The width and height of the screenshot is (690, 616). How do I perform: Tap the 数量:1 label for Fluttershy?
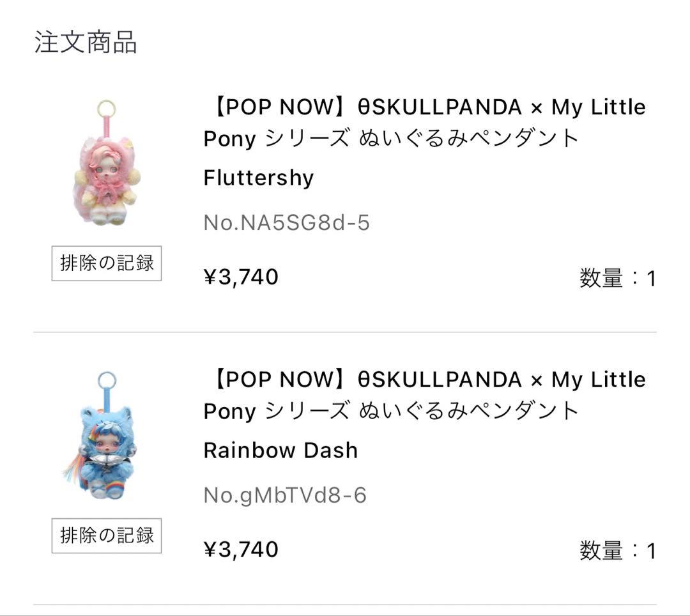point(617,279)
